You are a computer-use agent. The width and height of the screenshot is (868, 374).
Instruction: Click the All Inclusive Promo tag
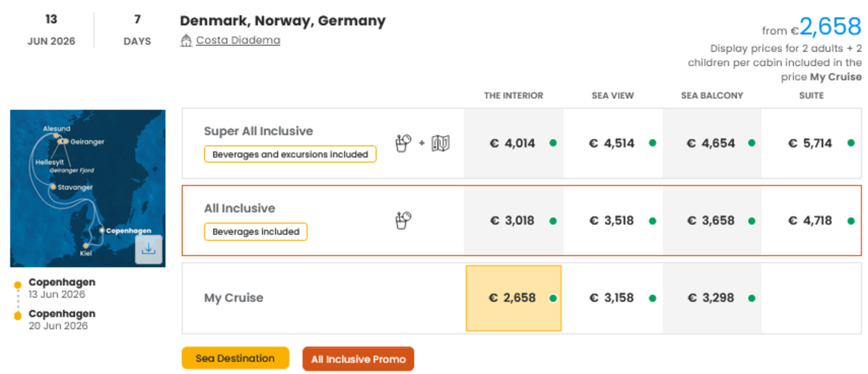(358, 359)
